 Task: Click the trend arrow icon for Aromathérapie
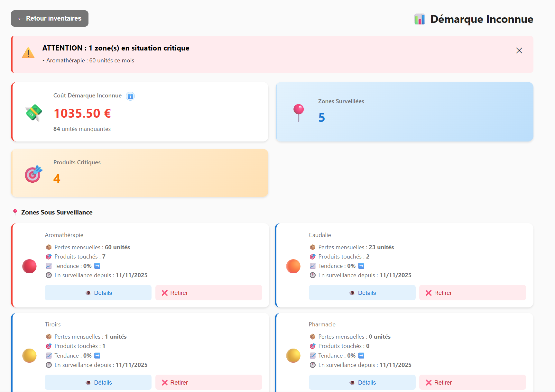[97, 266]
